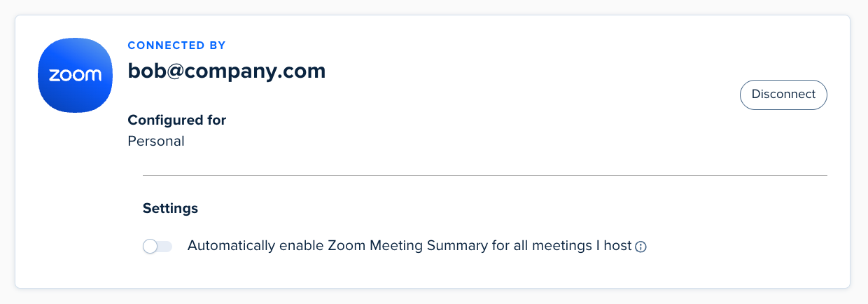Show details via the circled i icon

coord(640,247)
